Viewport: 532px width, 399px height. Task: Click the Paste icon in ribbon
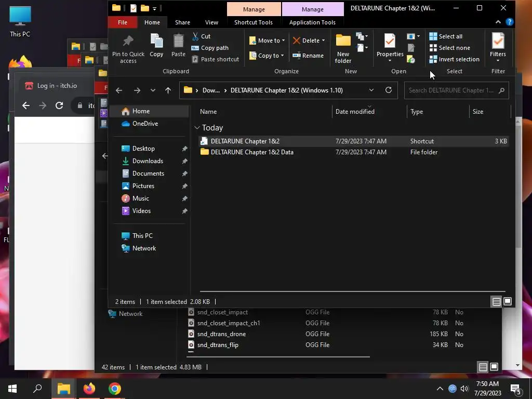click(x=178, y=46)
